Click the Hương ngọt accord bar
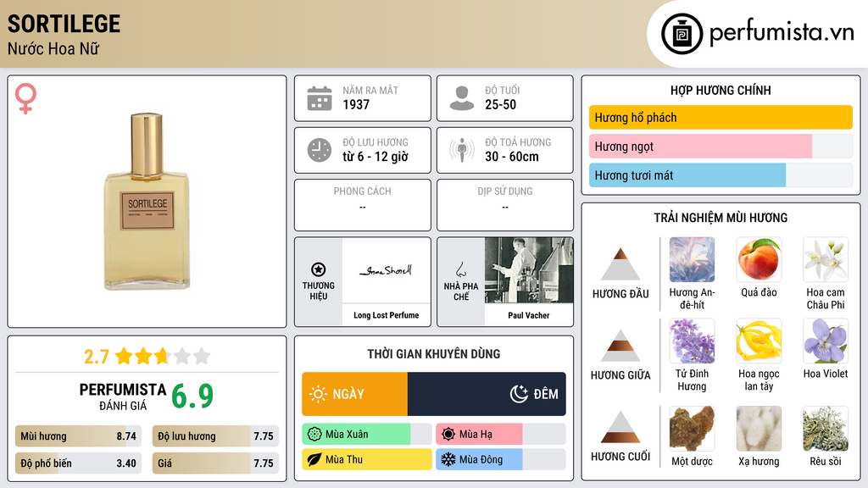 [721, 147]
